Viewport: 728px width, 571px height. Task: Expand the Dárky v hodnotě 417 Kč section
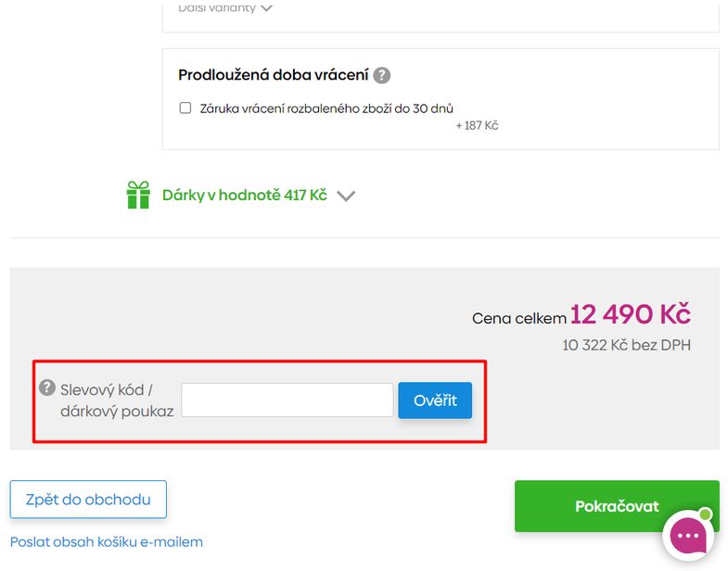coord(346,196)
